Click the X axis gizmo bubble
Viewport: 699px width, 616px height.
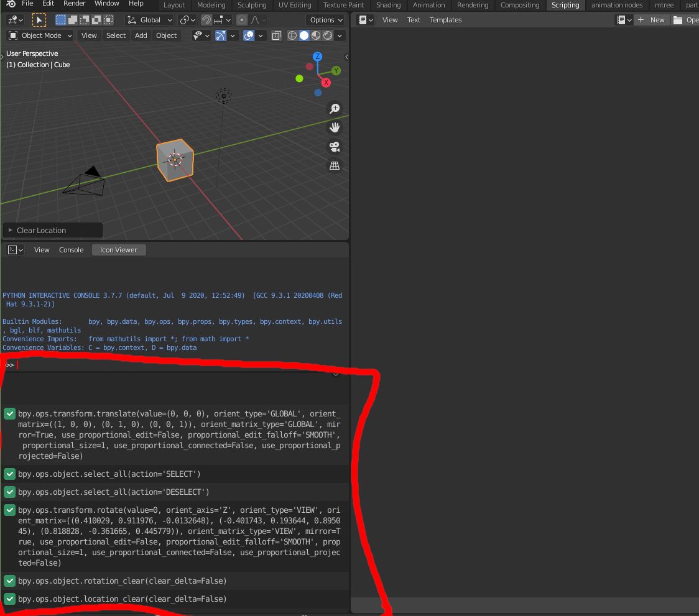[326, 83]
